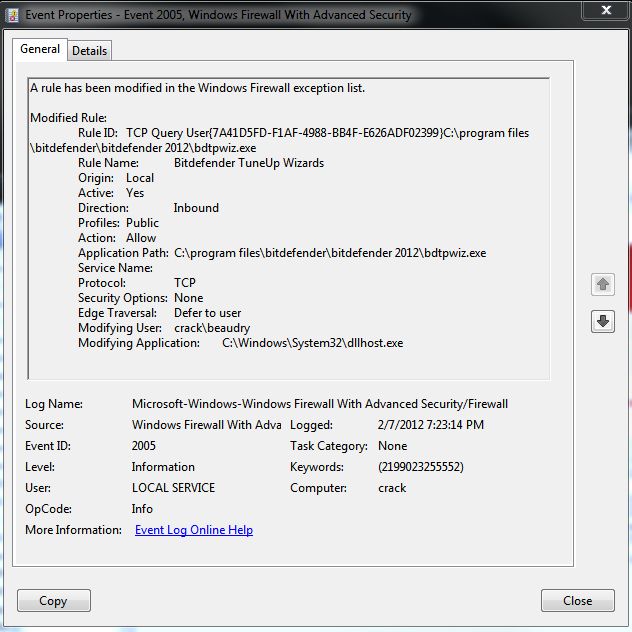
Task: Select the Keywords value (2199023255552)
Action: [420, 467]
